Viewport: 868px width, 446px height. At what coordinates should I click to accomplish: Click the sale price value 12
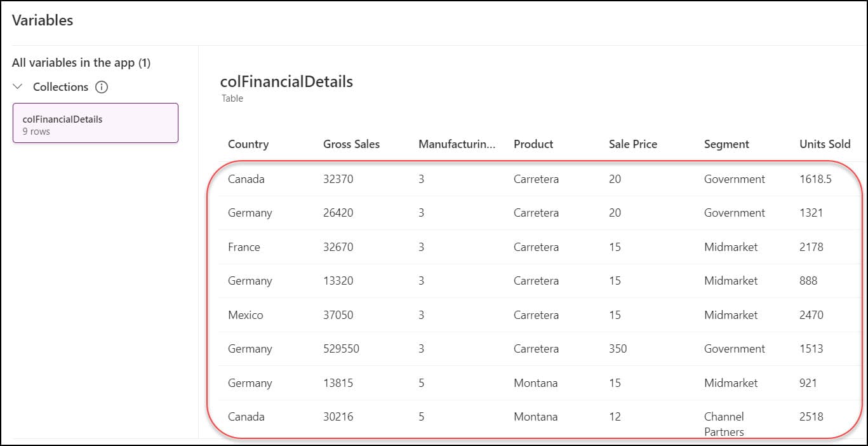(x=615, y=417)
